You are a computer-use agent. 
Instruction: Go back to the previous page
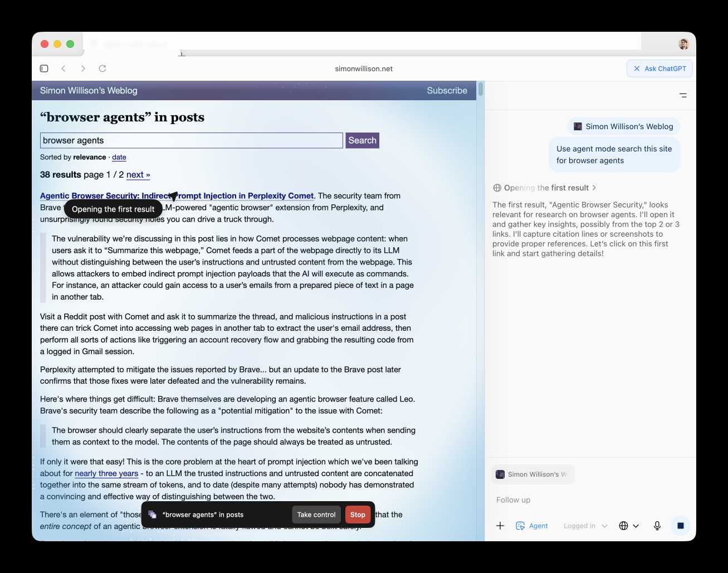[63, 68]
